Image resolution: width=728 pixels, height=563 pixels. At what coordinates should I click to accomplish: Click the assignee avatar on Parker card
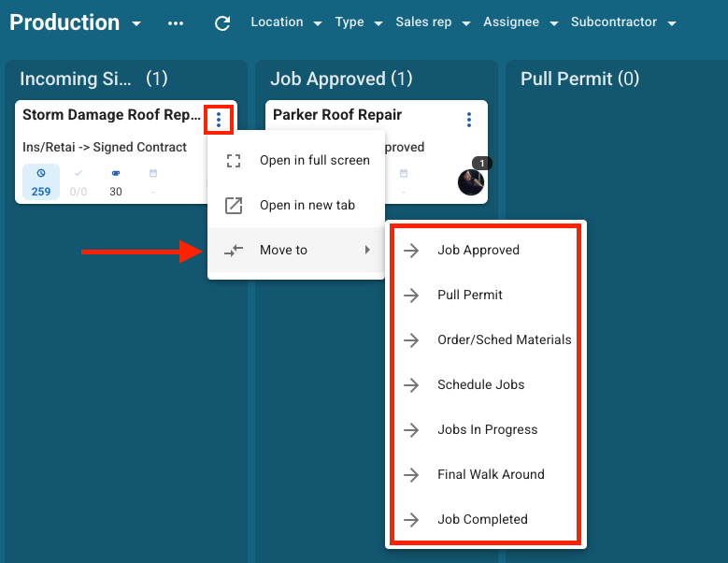point(471,181)
